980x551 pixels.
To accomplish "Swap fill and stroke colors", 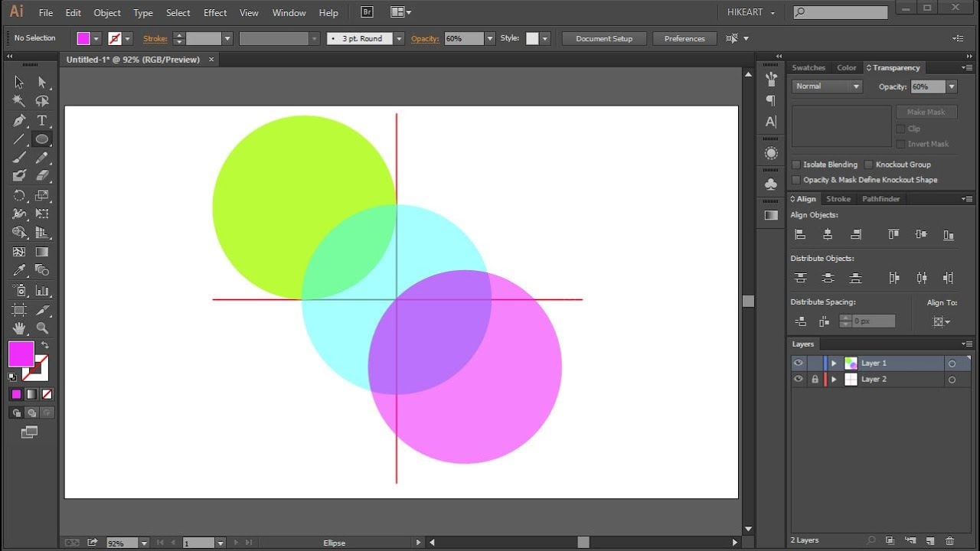I will pyautogui.click(x=45, y=345).
